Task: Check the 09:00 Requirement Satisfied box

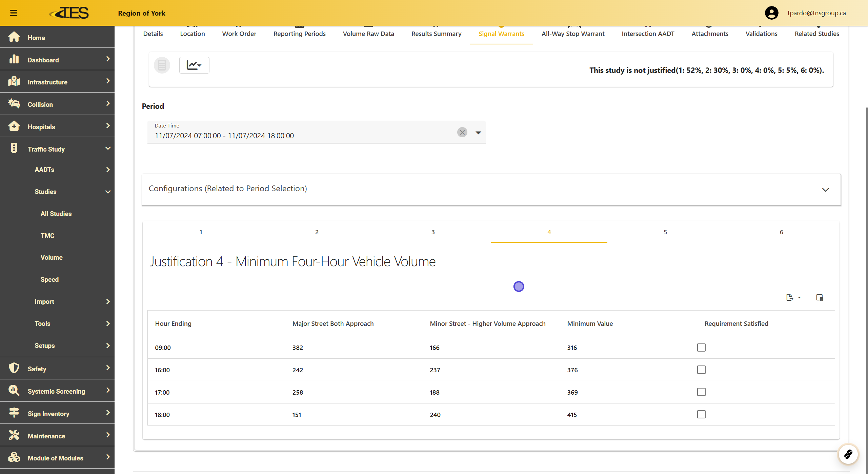Action: 701,347
